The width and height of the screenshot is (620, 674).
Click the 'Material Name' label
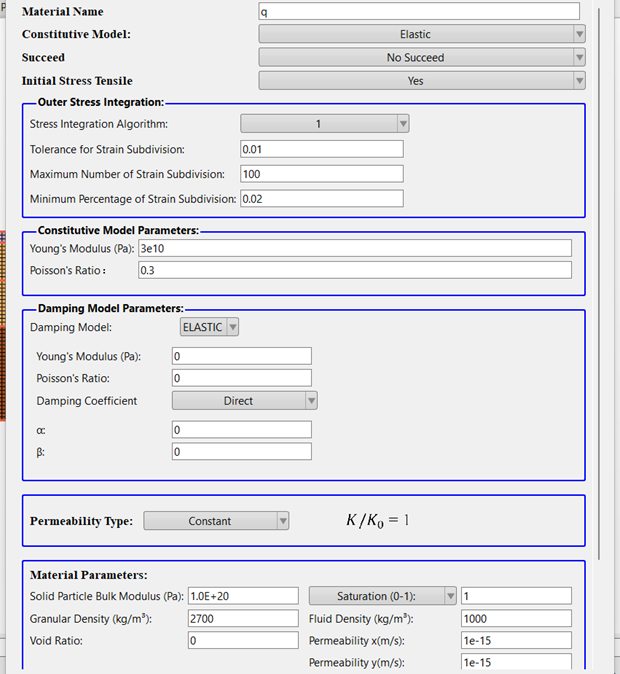(x=62, y=12)
